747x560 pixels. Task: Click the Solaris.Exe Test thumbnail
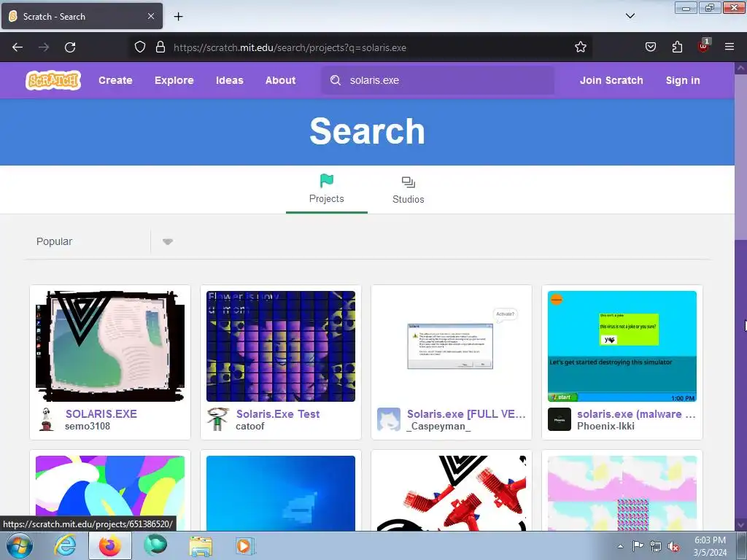(x=281, y=346)
